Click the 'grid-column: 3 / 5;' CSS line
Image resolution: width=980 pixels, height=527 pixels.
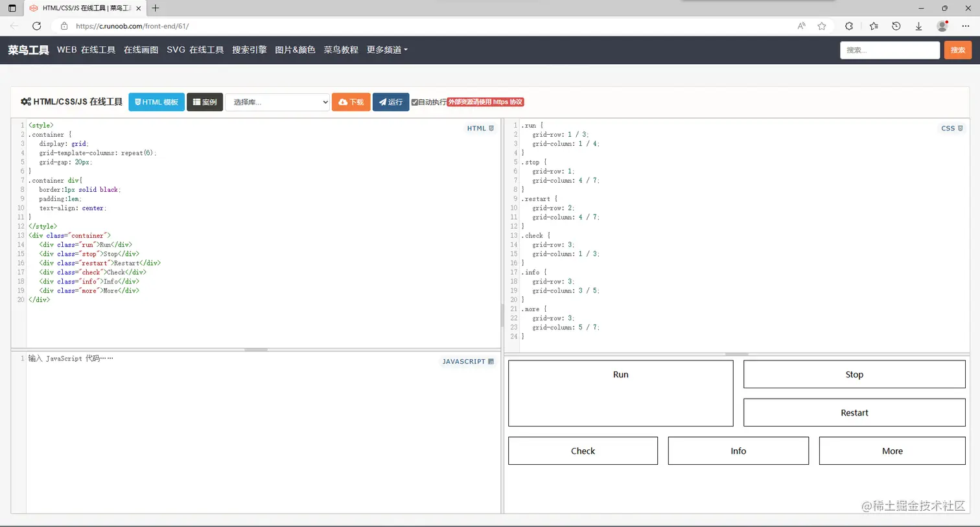pyautogui.click(x=566, y=291)
